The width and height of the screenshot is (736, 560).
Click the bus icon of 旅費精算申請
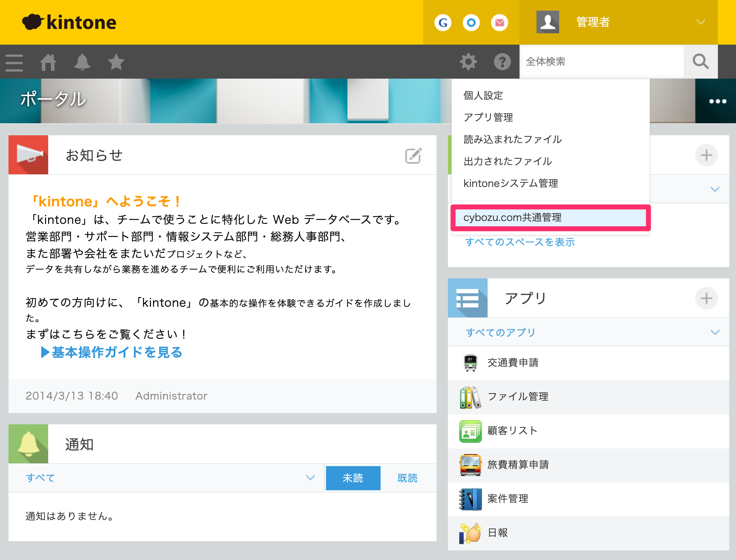(470, 465)
